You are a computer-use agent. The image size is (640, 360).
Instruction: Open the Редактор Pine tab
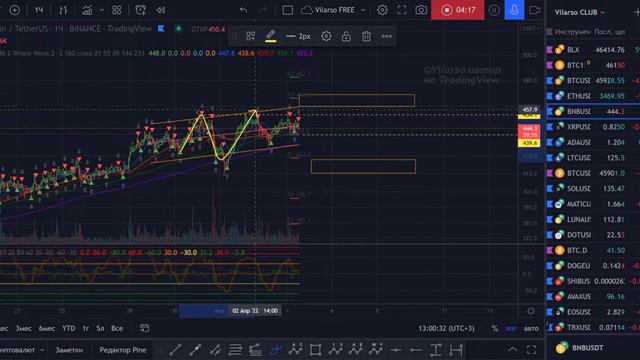point(123,350)
